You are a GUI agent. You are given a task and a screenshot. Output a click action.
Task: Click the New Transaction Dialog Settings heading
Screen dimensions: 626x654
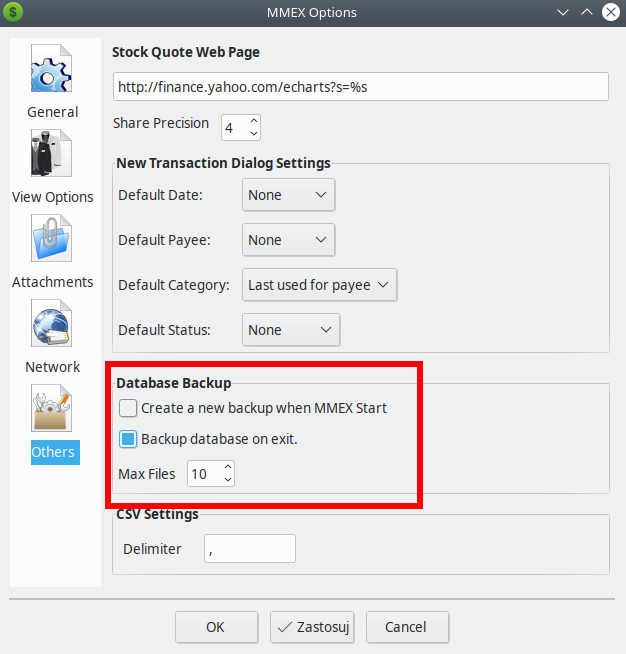click(x=223, y=163)
